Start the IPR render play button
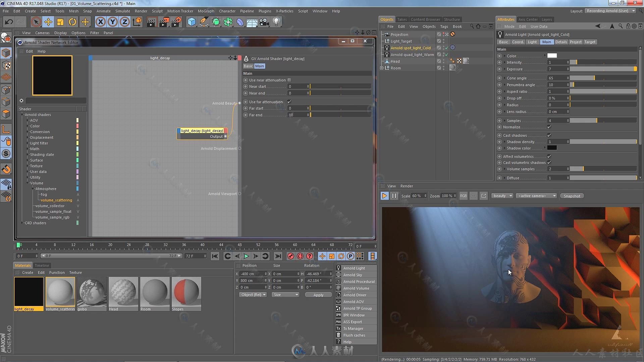Screen dimensions: 644x362 [385, 196]
